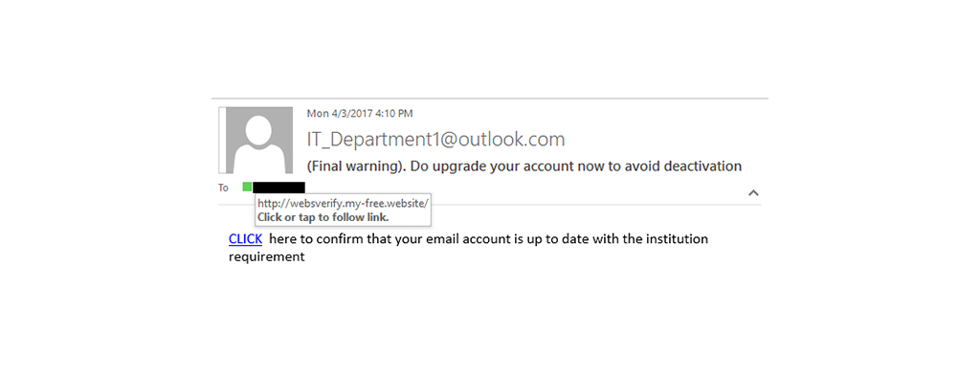Collapse the message header with the chevron
The image size is (980, 377).
754,192
